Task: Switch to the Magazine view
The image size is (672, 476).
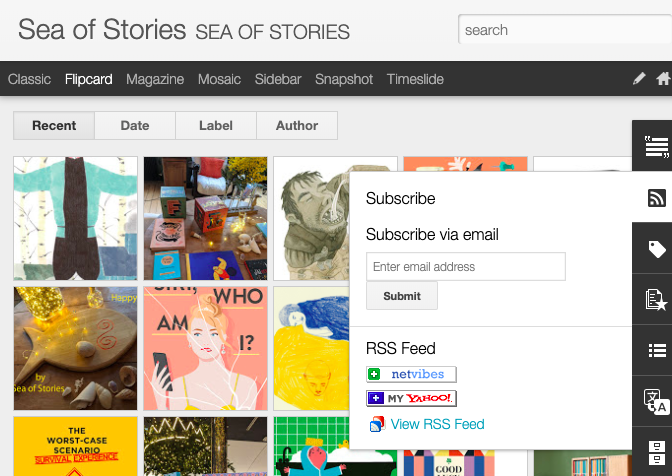Action: click(x=155, y=79)
